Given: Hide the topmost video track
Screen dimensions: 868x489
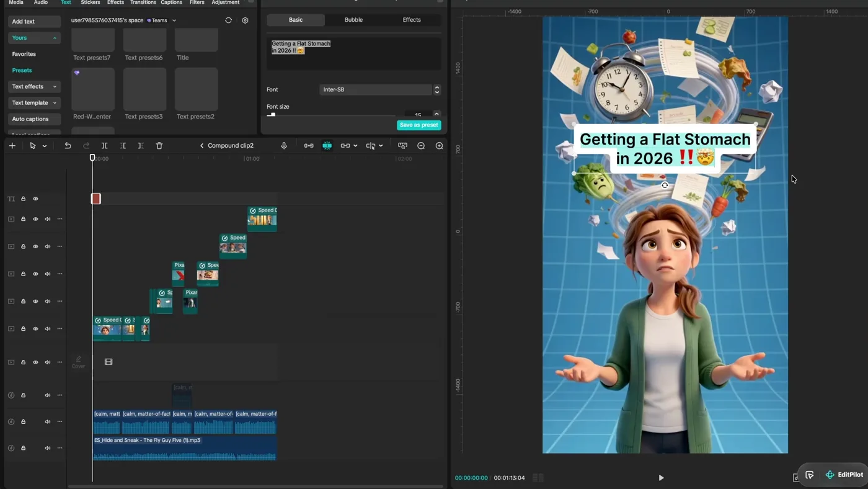Looking at the screenshot, I should click(35, 219).
